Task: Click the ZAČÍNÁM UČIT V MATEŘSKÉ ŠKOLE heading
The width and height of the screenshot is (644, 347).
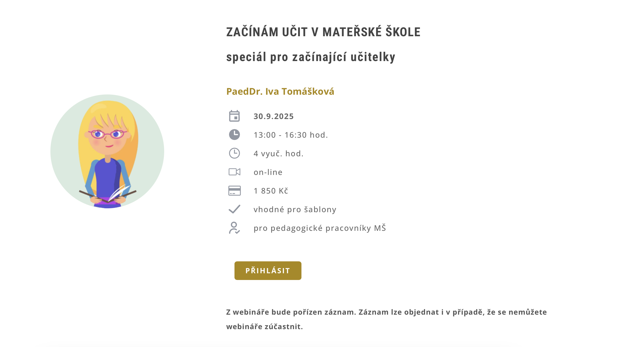Action: tap(323, 32)
